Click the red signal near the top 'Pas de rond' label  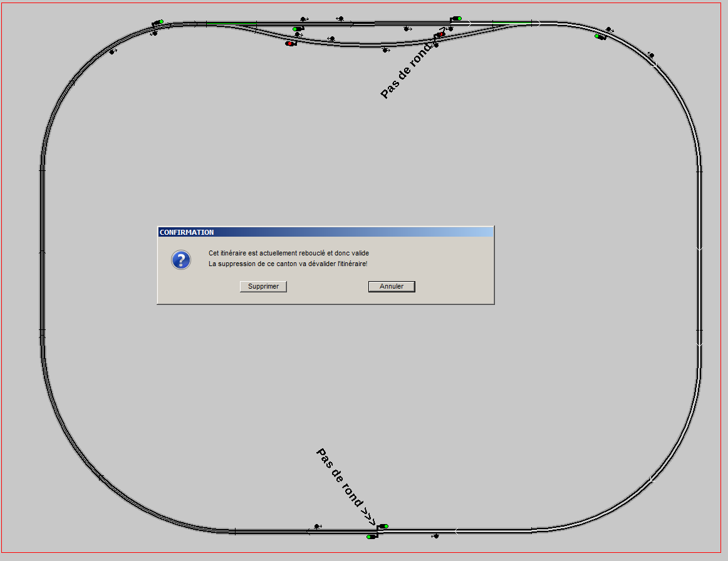click(x=440, y=34)
